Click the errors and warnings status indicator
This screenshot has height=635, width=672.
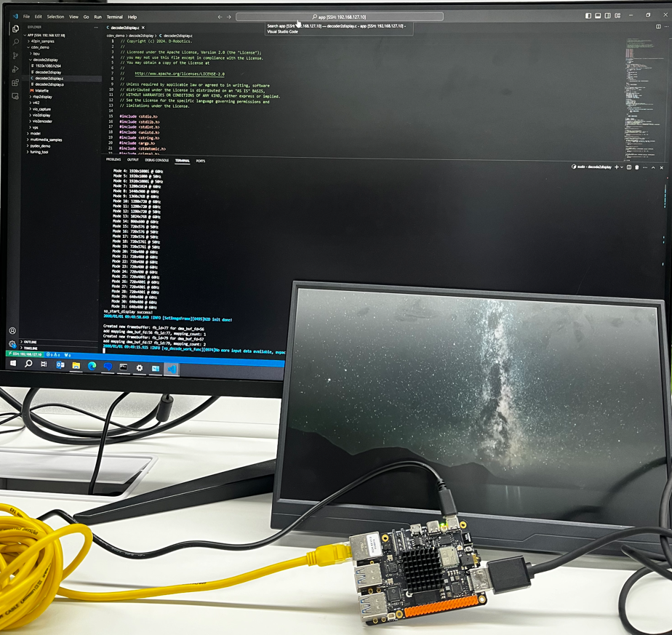click(x=52, y=354)
